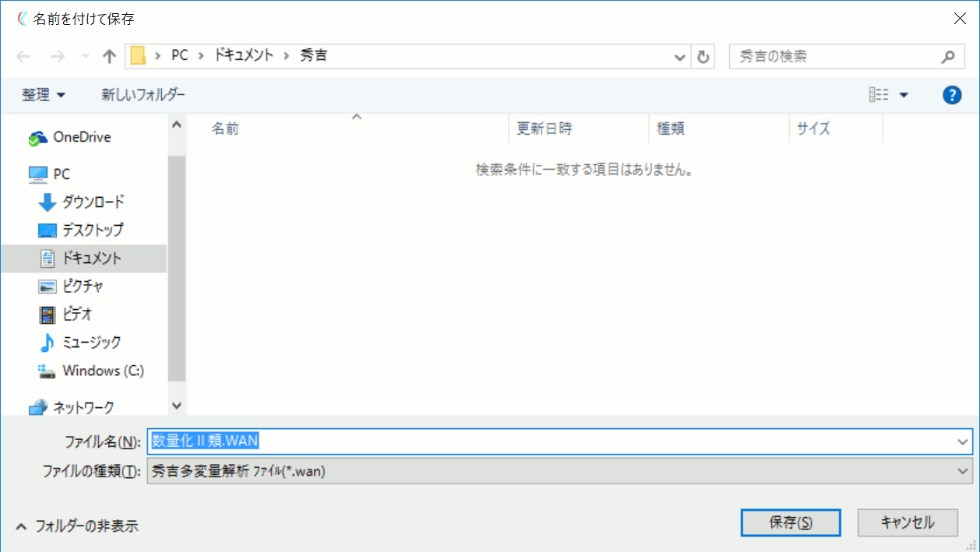Click the navigation pane scrollbar thumb
This screenshot has height=552, width=980.
[x=176, y=268]
